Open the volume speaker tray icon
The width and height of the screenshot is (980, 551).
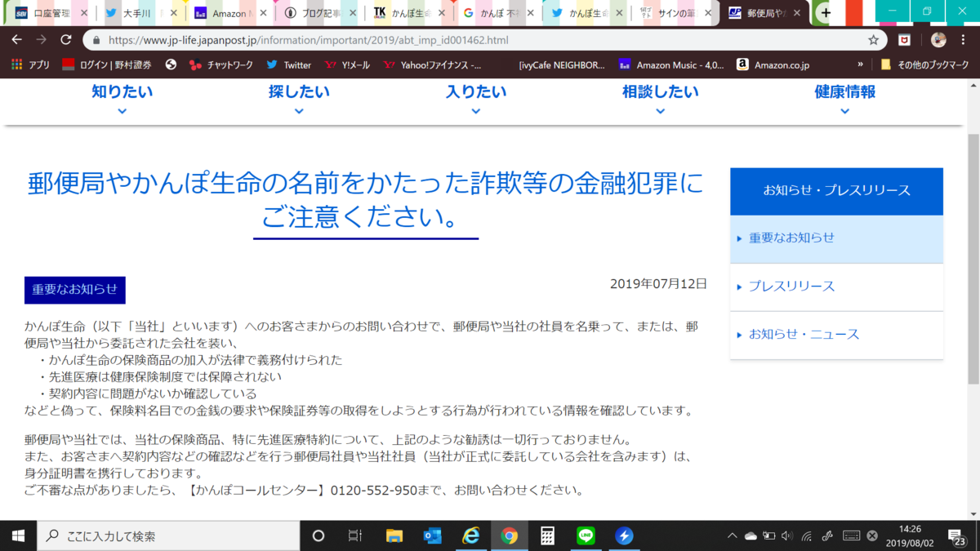tap(787, 536)
